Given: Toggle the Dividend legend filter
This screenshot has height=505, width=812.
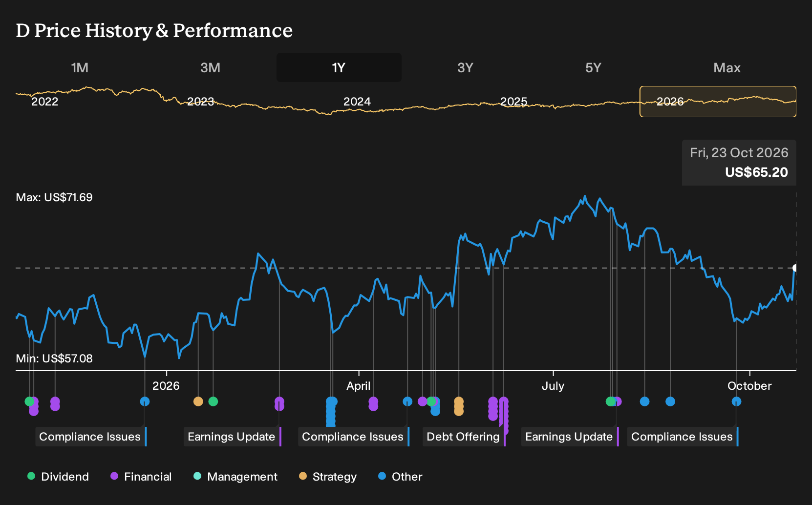Looking at the screenshot, I should pos(58,476).
